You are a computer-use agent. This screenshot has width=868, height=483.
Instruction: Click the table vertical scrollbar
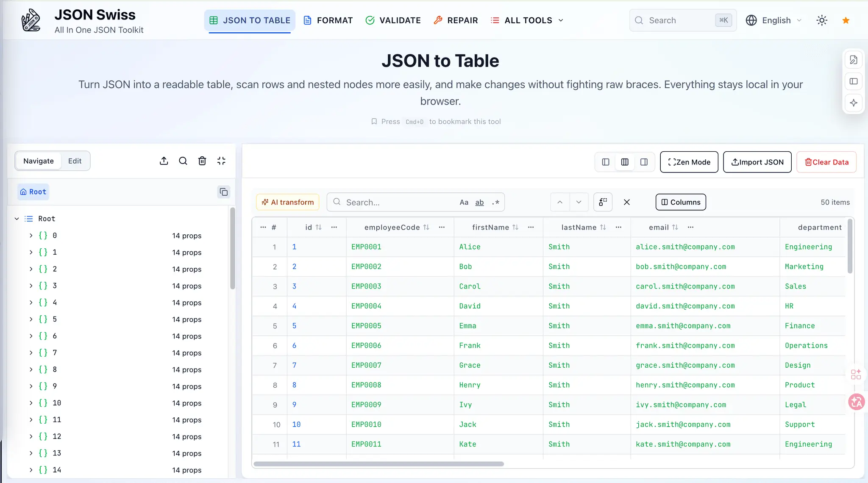coord(850,246)
